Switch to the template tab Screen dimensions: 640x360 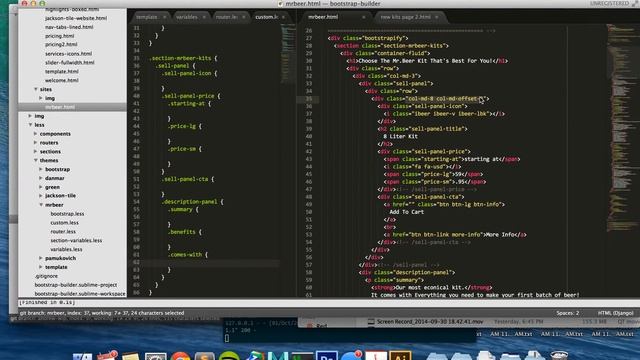pos(147,17)
